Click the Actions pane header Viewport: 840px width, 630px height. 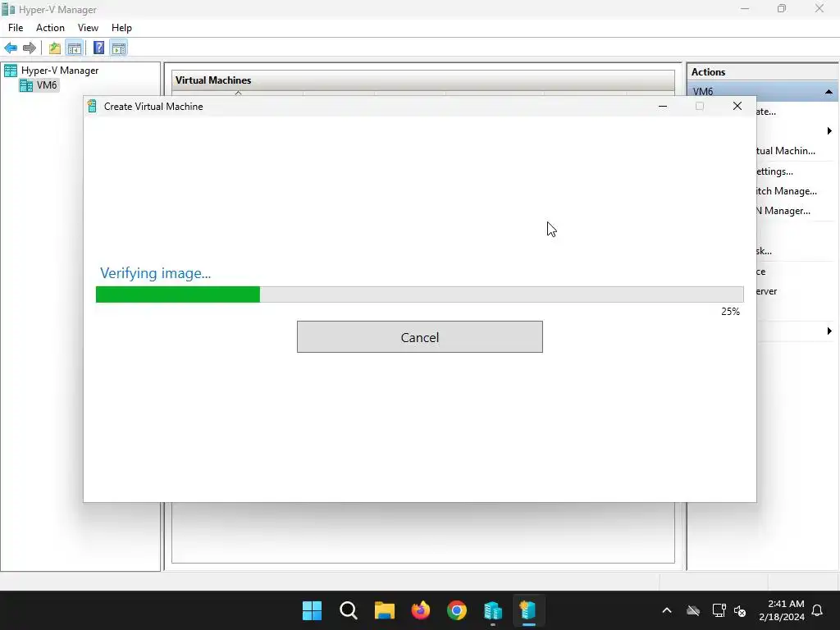[763, 72]
